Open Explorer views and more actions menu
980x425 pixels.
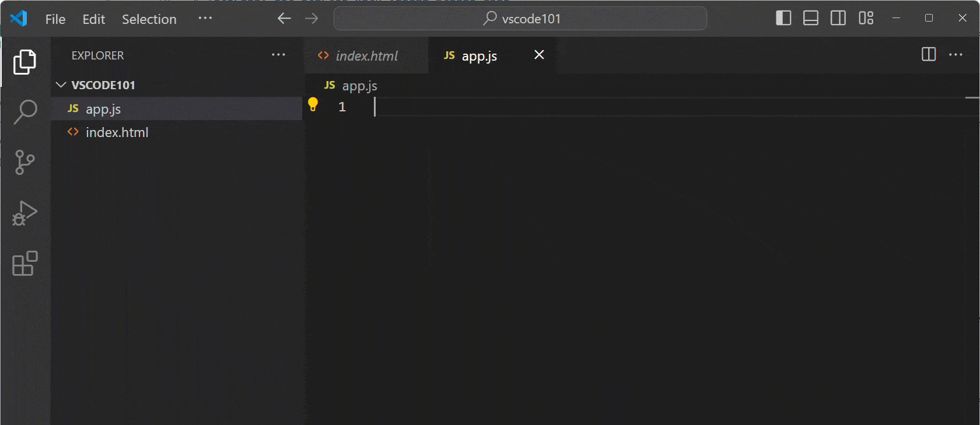(x=278, y=55)
